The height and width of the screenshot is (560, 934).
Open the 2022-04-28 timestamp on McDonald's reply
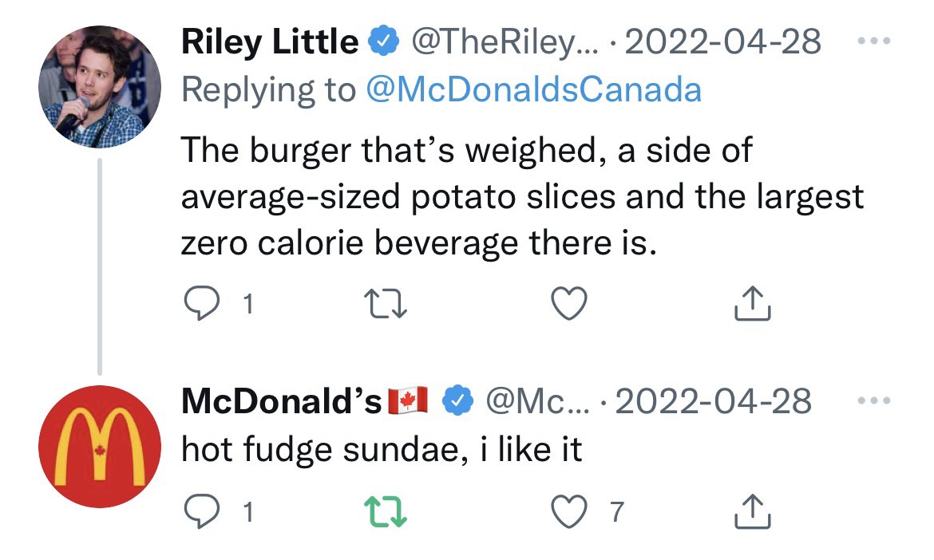tap(713, 401)
